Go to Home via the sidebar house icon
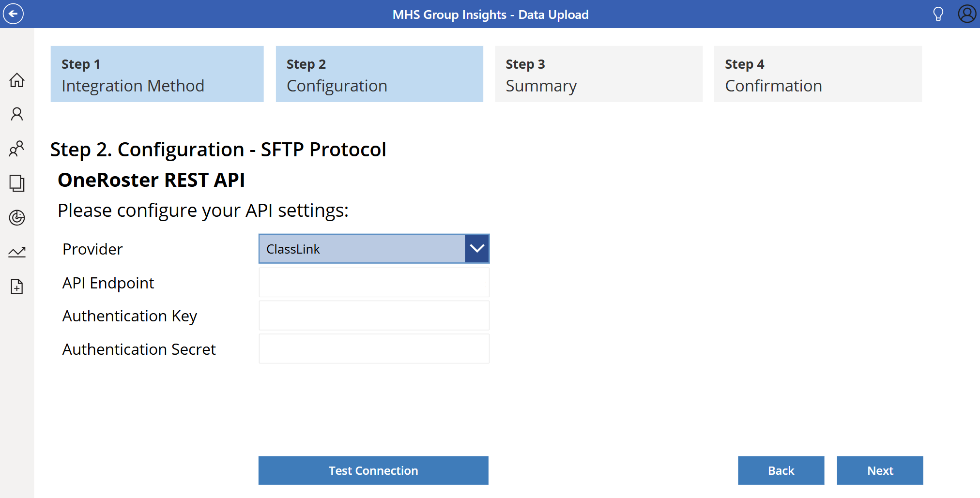980x498 pixels. point(17,80)
